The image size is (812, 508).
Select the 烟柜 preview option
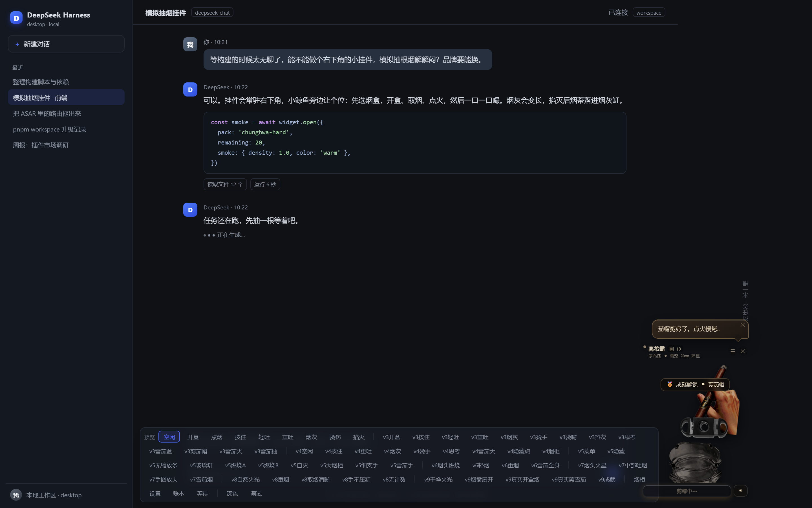pos(639,479)
